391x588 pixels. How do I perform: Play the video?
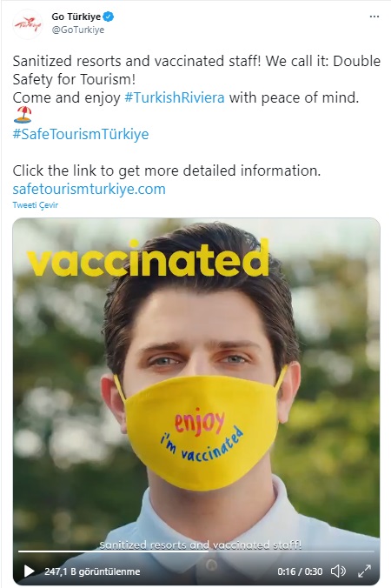30,571
